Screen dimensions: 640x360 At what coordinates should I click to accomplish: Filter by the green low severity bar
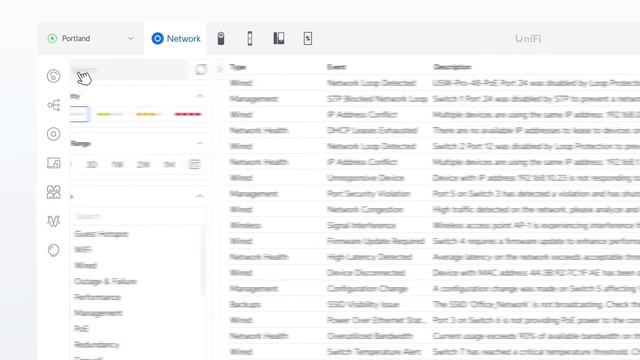coord(109,114)
